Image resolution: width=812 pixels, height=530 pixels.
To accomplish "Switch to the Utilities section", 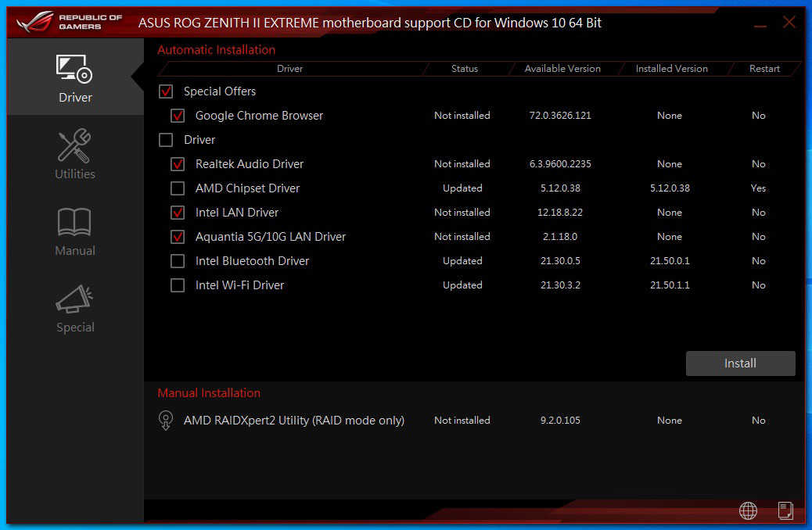I will point(75,154).
